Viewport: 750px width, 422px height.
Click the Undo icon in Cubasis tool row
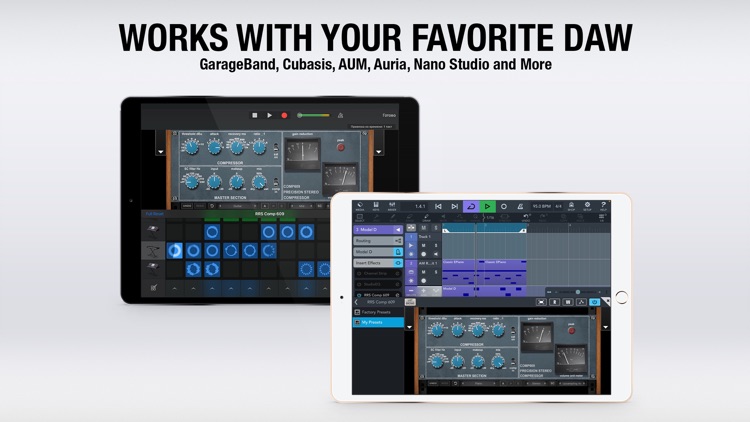(526, 218)
